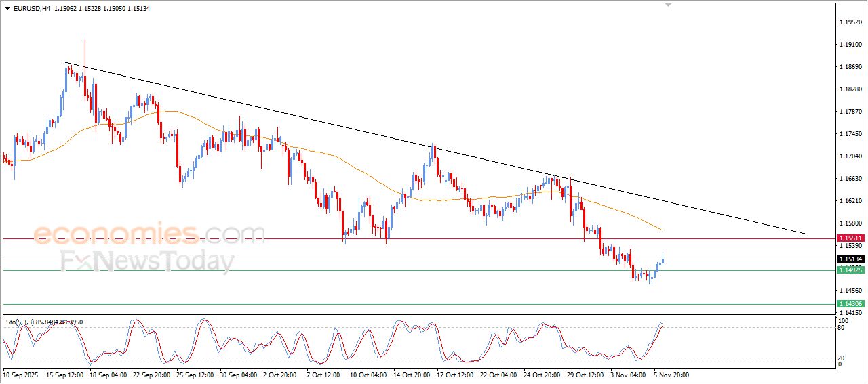Click the FxNewsToday watermark logo
Screen dimensions: 868x384
(147, 261)
